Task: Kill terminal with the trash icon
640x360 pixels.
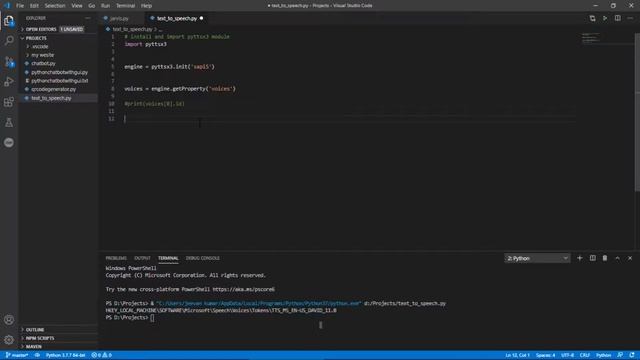Action: click(605, 258)
